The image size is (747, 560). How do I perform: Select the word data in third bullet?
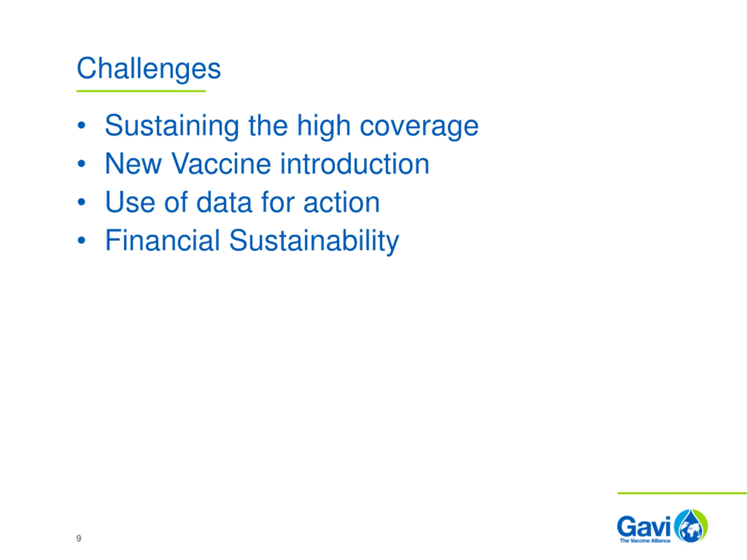(224, 202)
